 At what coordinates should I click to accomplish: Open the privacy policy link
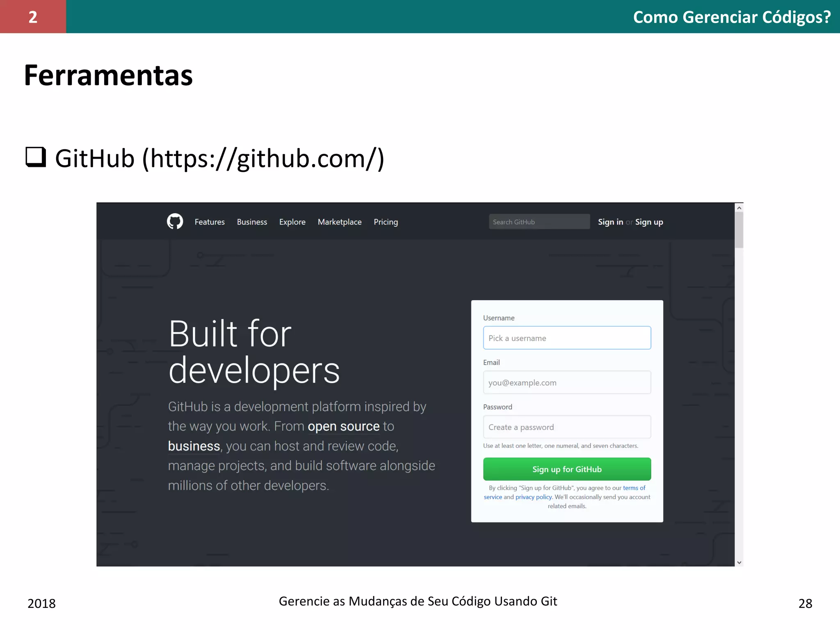[x=534, y=497]
